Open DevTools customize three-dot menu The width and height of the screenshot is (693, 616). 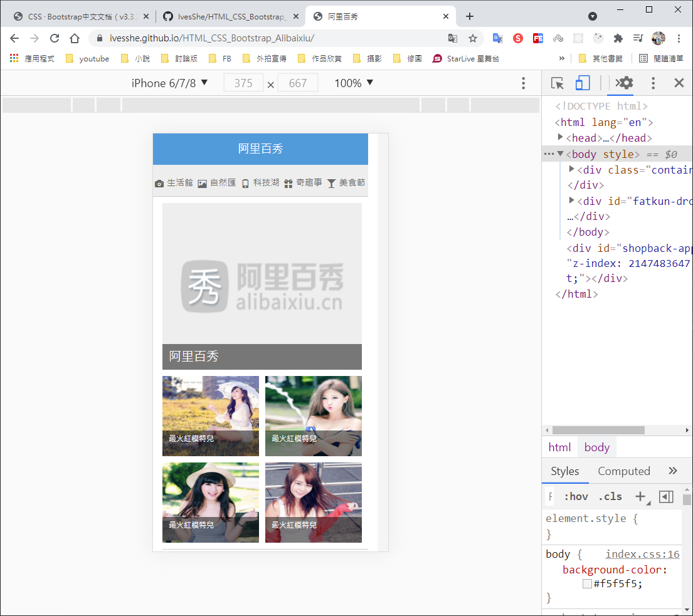653,83
